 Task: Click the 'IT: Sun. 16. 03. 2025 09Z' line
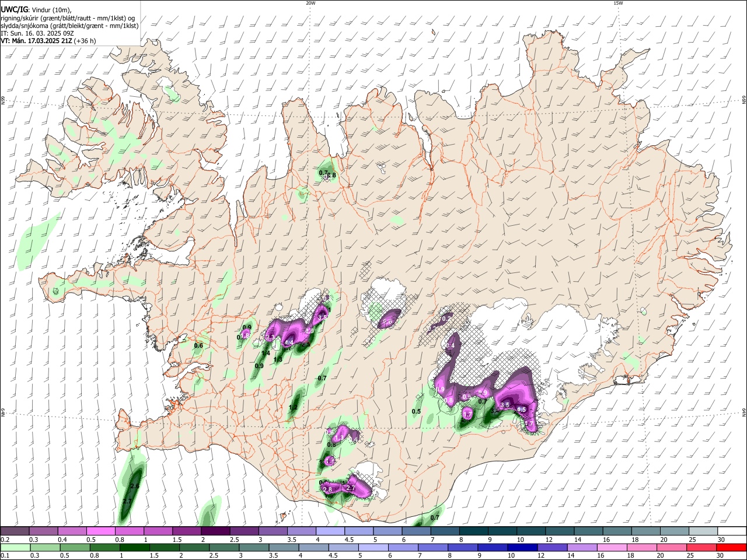point(37,33)
